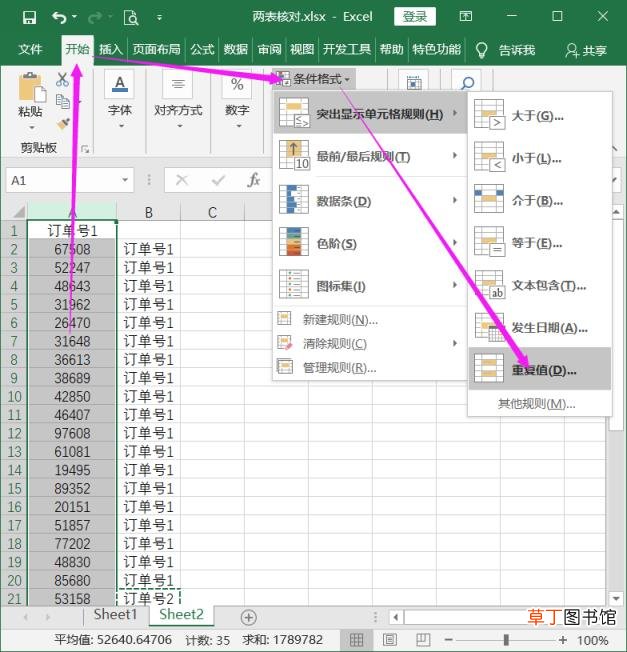Click the formula bar Cancel X icon
The image size is (627, 652).
pyautogui.click(x=182, y=180)
